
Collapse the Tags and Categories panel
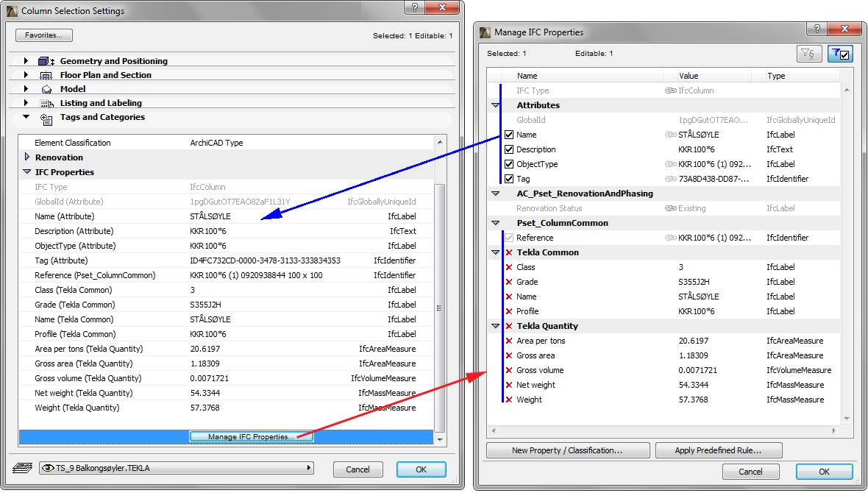[x=26, y=116]
